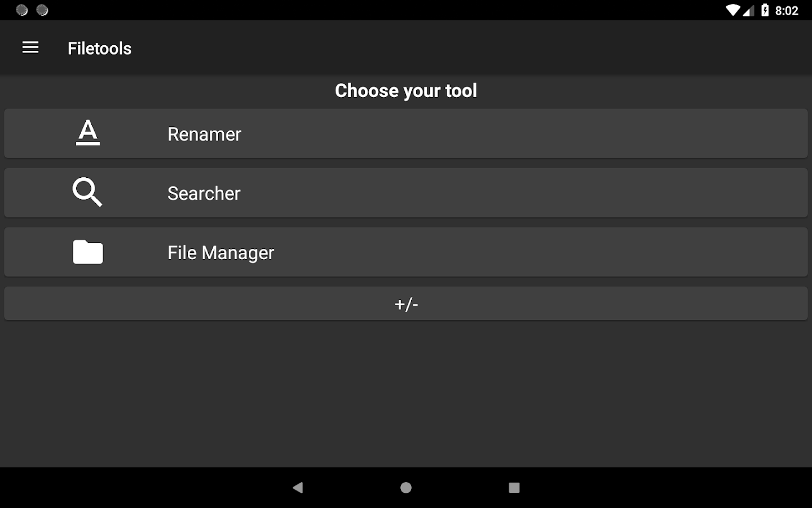Click the 8:02 clock display
The height and width of the screenshot is (508, 812).
coord(787,10)
